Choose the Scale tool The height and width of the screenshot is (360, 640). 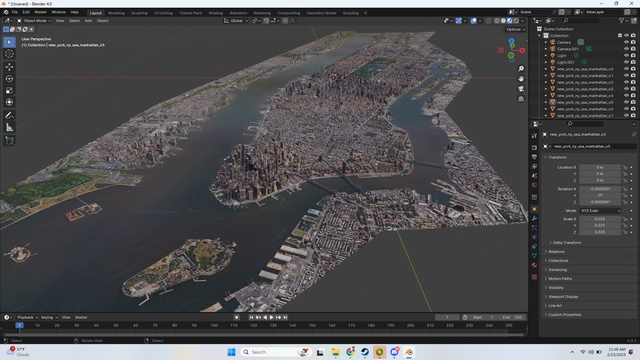click(x=9, y=91)
